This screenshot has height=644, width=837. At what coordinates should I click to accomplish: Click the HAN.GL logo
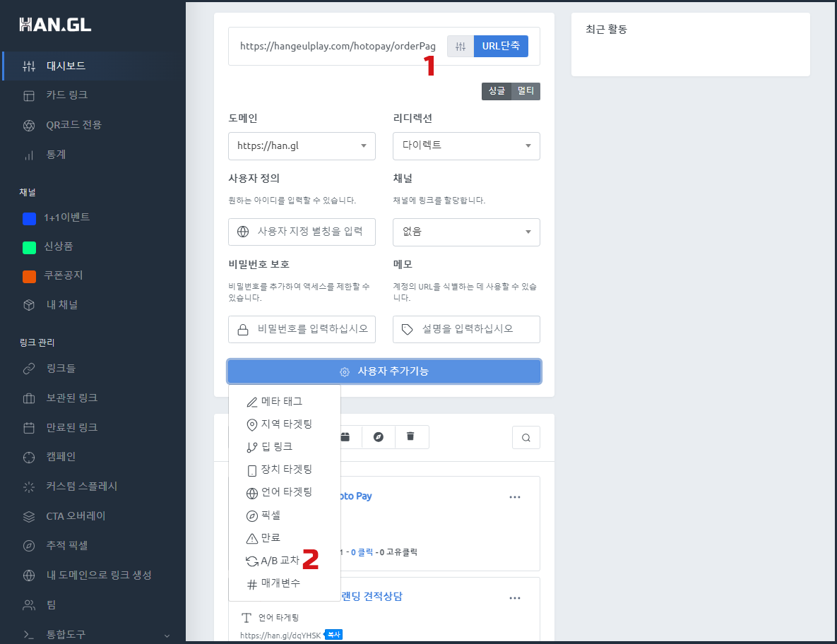(56, 25)
